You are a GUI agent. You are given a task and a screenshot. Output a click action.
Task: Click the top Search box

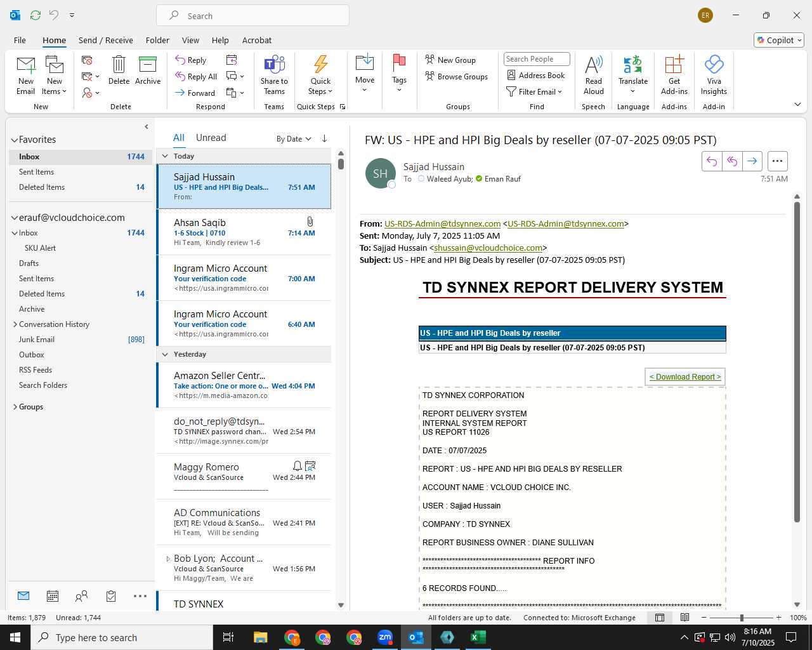(252, 16)
